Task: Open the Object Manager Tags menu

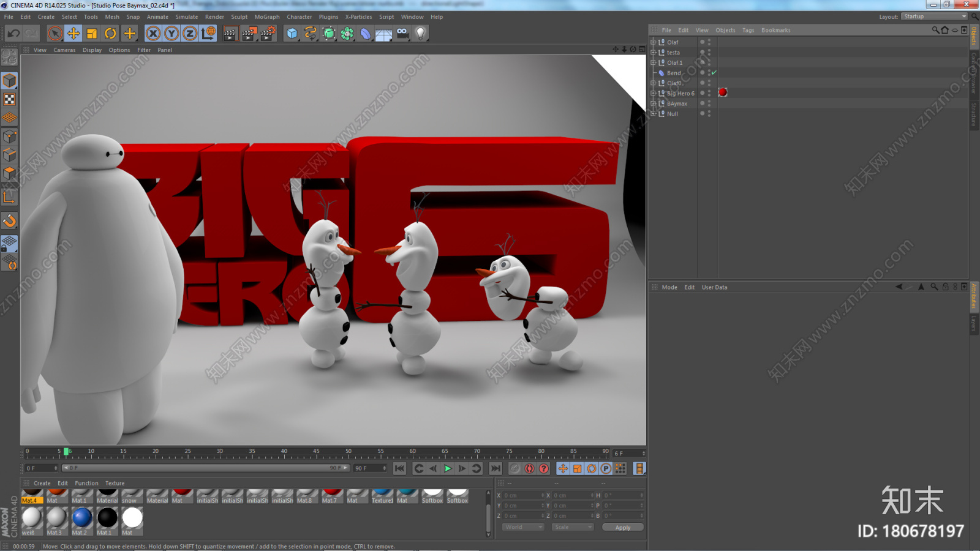Action: click(x=748, y=30)
